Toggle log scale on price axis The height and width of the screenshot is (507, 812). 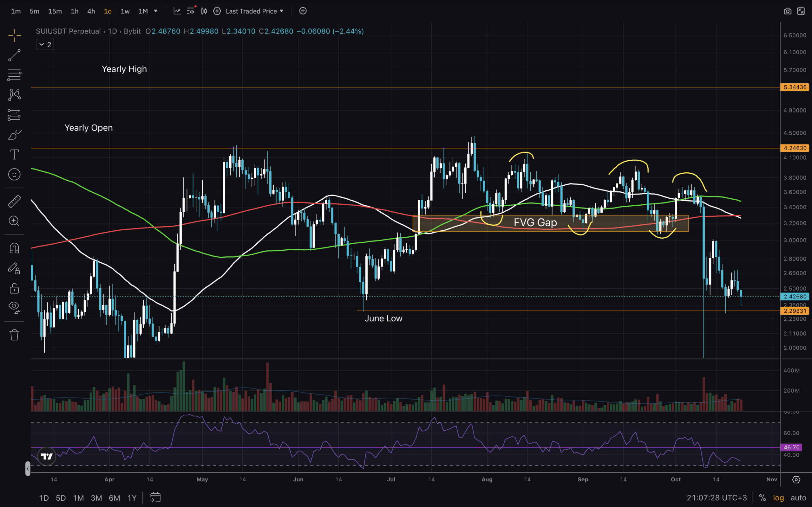(778, 497)
